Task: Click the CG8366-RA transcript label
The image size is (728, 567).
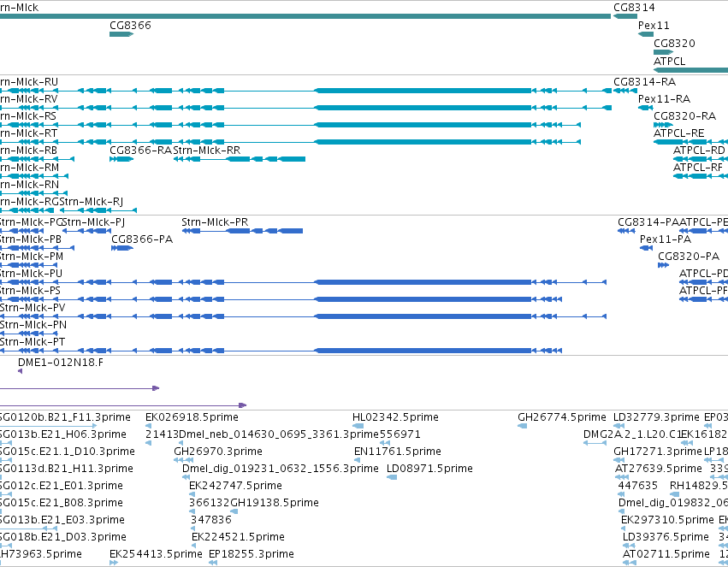Action: pos(140,151)
